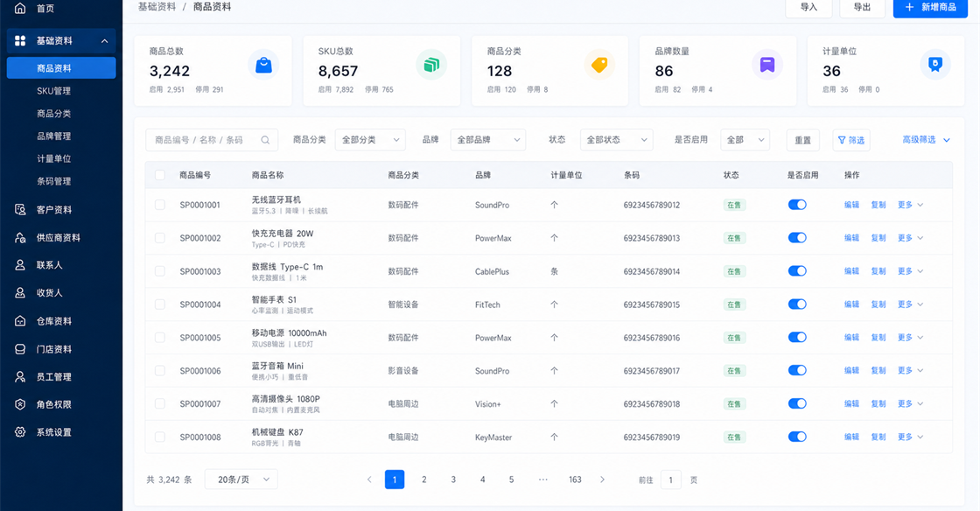Open the 全部分类 category dropdown

[x=370, y=140]
